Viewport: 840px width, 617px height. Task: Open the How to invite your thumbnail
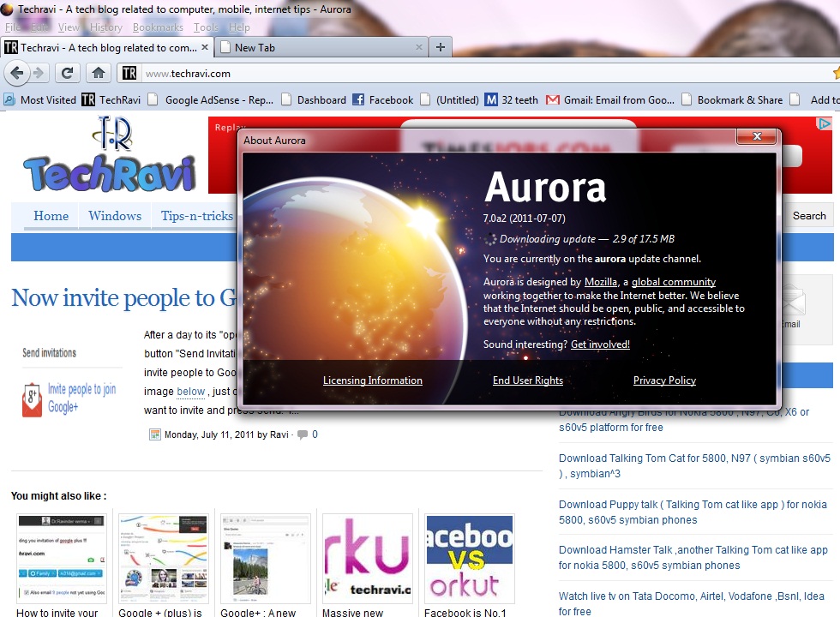[x=62, y=559]
